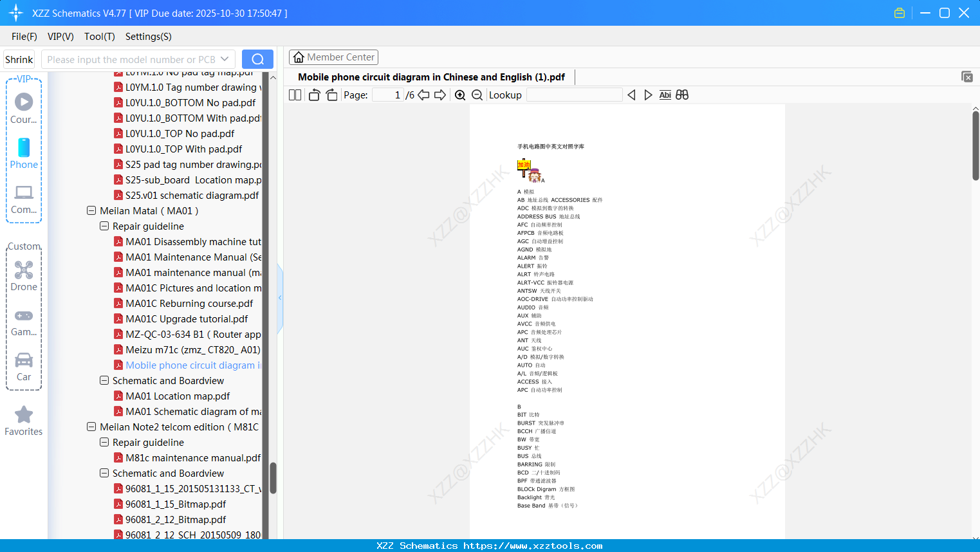Collapse the Meilan Note2 telcom edition node
The width and height of the screenshot is (980, 552).
coord(91,427)
